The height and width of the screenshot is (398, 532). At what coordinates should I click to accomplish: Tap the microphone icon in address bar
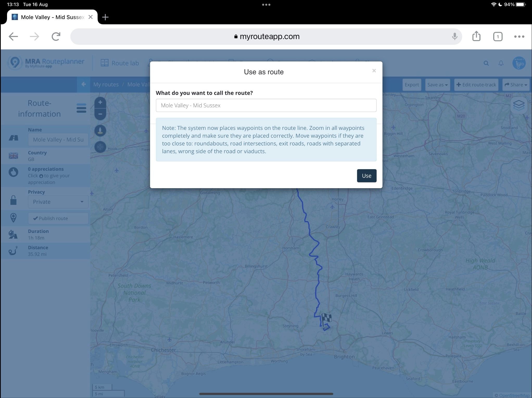click(455, 36)
